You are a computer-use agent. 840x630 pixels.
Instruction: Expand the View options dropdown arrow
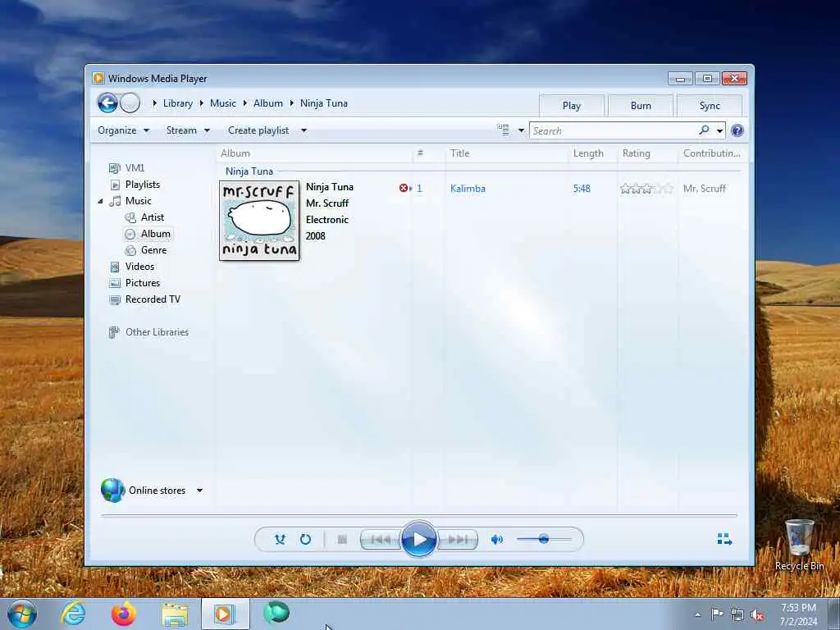(521, 130)
